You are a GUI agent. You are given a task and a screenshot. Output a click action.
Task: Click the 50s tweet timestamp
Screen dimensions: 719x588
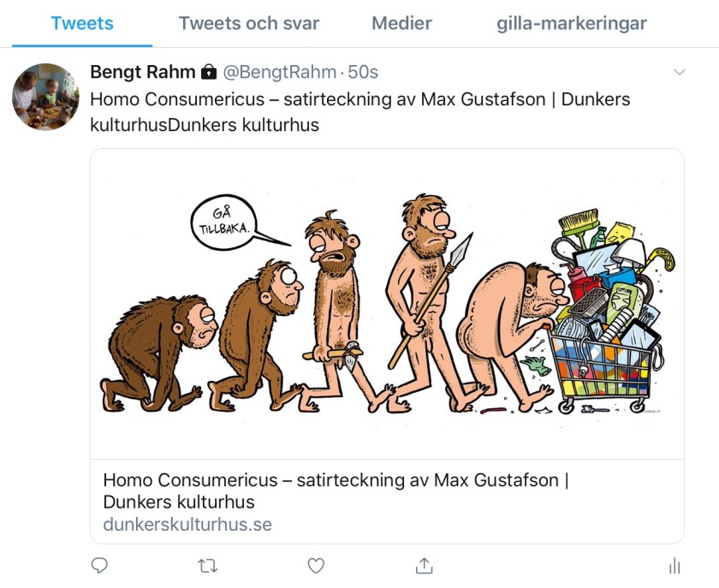pyautogui.click(x=363, y=72)
